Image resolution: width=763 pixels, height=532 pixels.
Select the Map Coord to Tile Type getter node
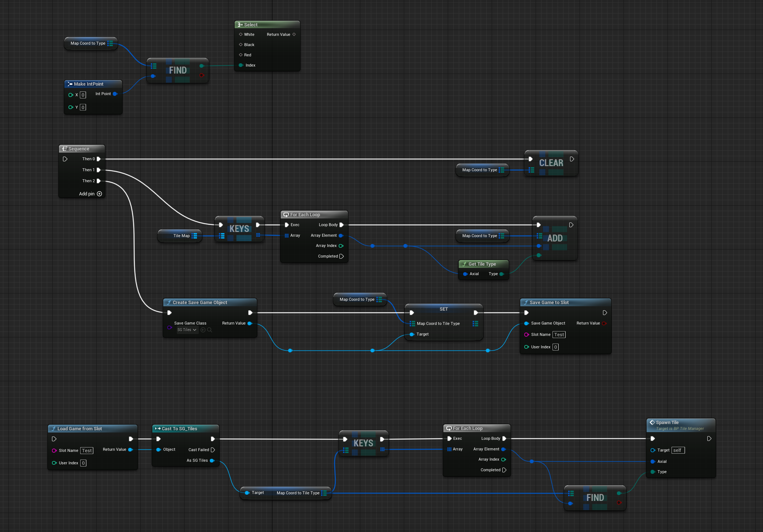[286, 493]
